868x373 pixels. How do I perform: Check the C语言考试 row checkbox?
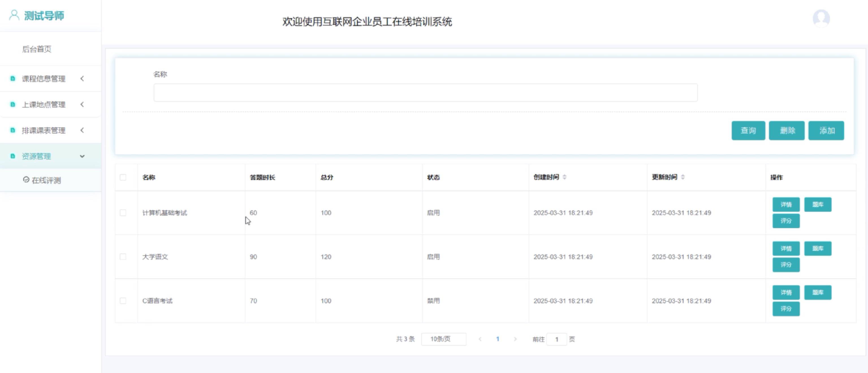pos(123,301)
